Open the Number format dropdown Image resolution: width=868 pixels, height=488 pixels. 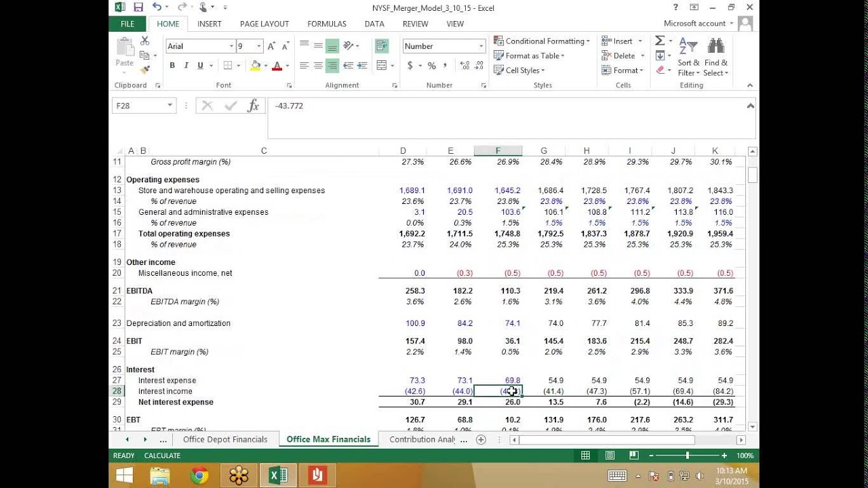pos(481,46)
